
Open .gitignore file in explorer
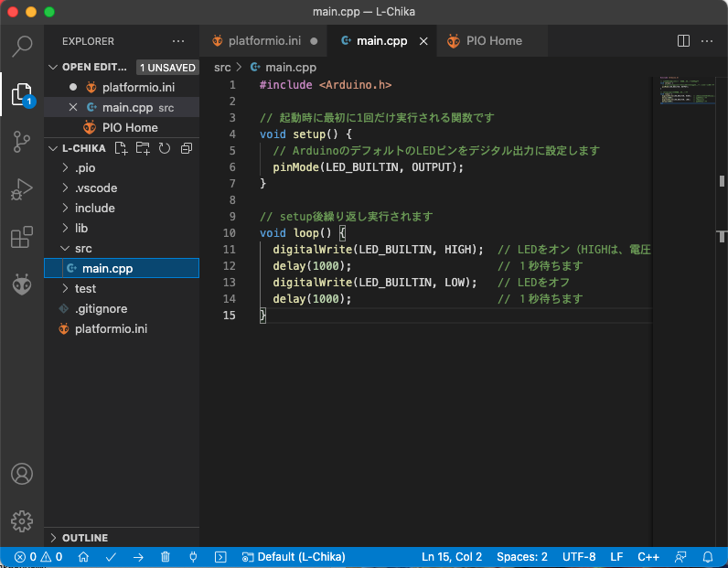101,308
